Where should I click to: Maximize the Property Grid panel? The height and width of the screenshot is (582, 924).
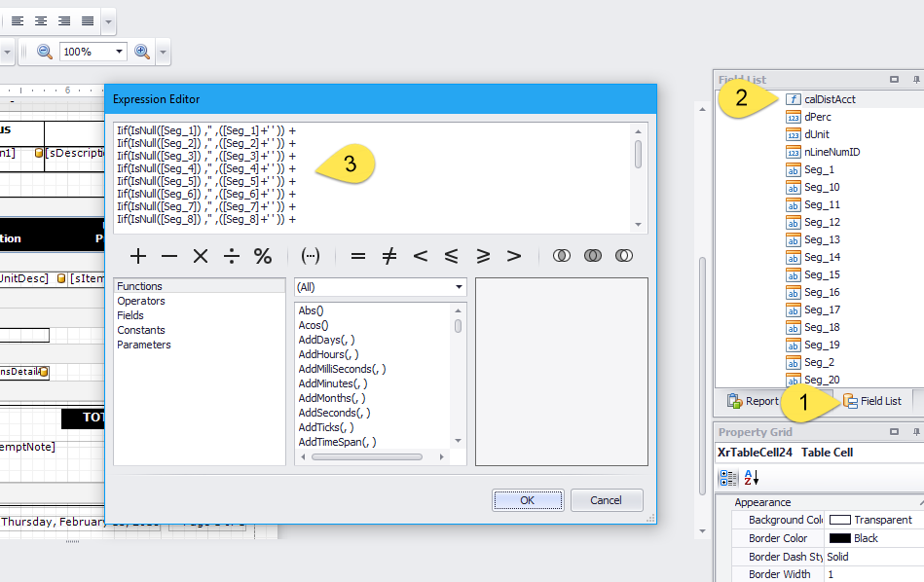click(x=894, y=432)
